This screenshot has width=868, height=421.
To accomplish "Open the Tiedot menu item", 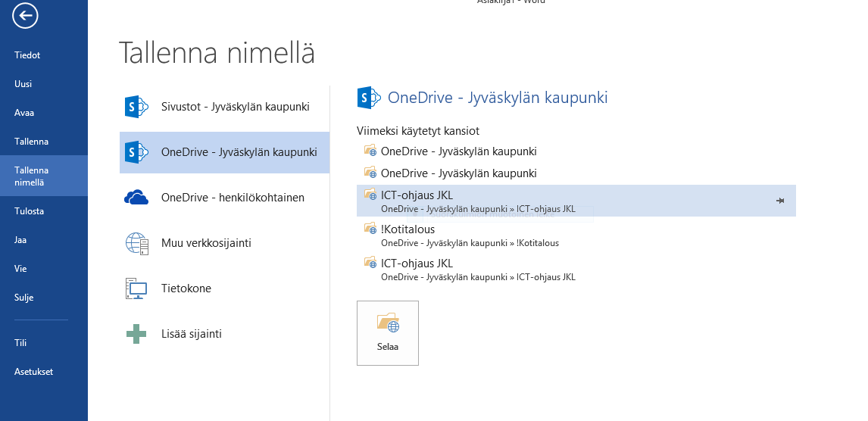I will click(27, 55).
